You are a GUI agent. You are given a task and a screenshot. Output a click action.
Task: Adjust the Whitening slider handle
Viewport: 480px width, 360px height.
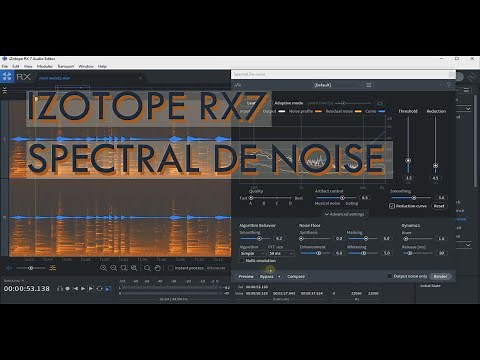click(364, 253)
